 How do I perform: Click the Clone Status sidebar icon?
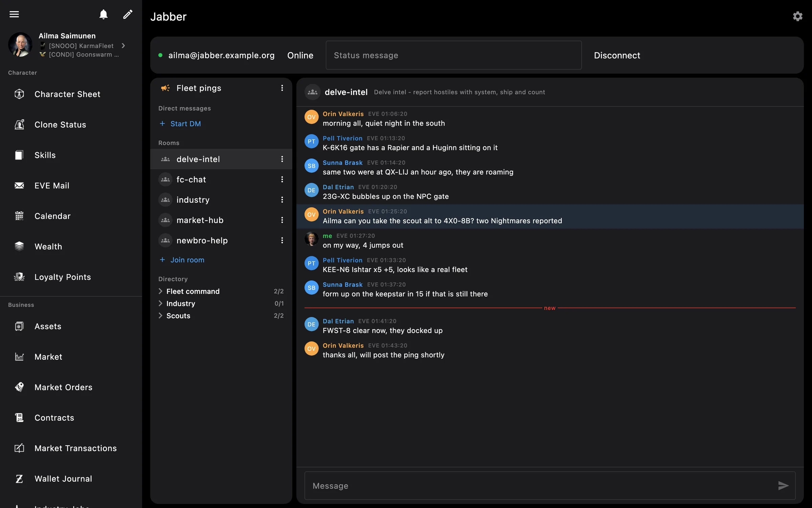coord(19,125)
